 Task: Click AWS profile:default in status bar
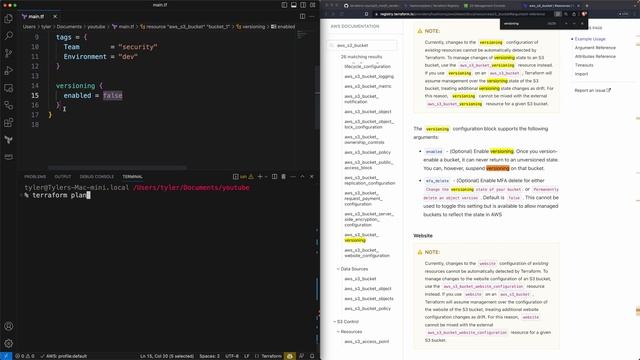63,356
